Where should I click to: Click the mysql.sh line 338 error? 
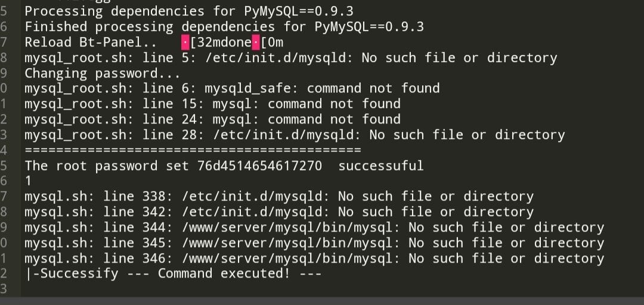(x=278, y=196)
